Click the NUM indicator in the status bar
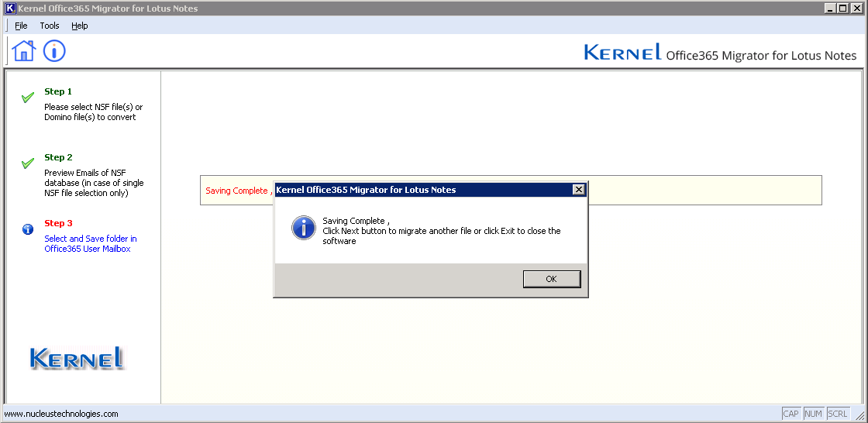Screen dimensions: 868x423 (814, 414)
